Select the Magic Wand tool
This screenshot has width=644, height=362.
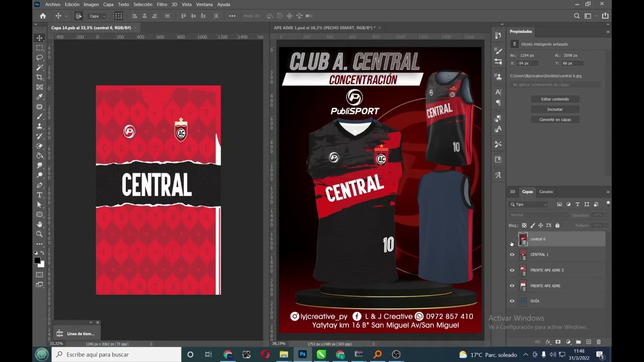pyautogui.click(x=39, y=67)
